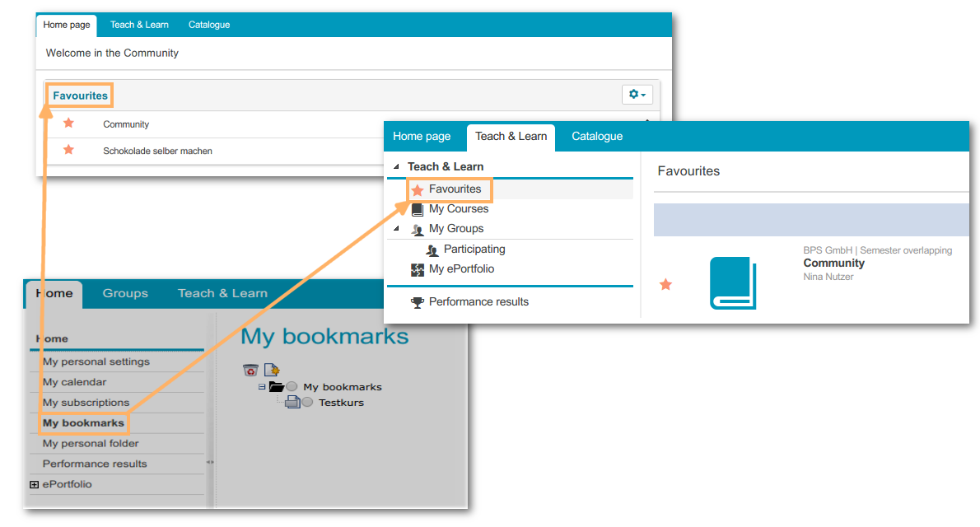Click the My ePortfolio puzzle icon
The image size is (980, 527).
pyautogui.click(x=418, y=269)
